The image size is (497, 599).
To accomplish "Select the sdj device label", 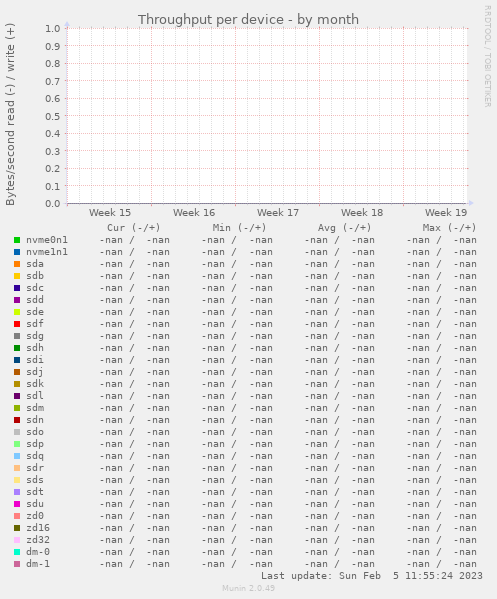I will coord(35,372).
